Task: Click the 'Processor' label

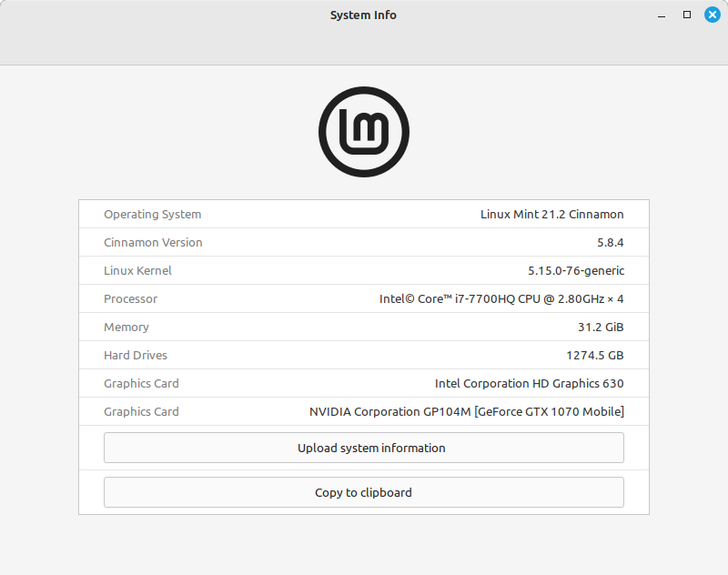Action: pos(130,298)
